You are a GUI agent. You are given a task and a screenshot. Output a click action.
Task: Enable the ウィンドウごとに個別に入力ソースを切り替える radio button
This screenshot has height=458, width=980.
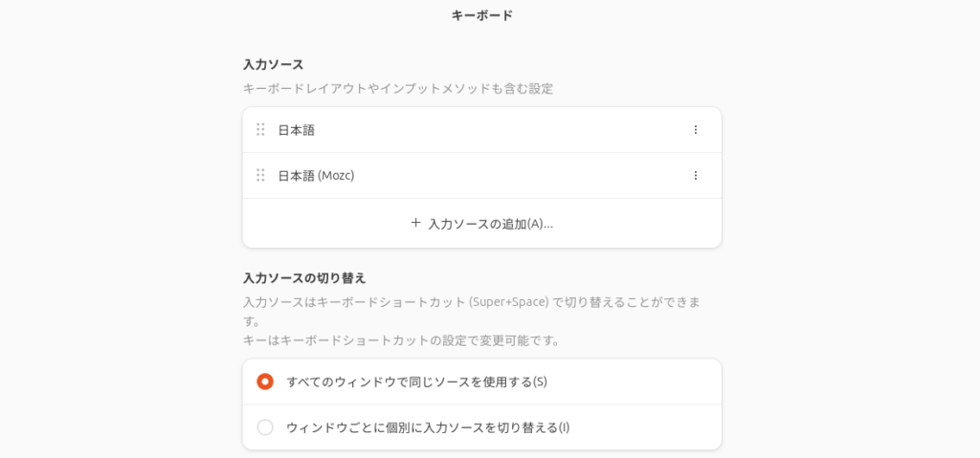point(265,427)
